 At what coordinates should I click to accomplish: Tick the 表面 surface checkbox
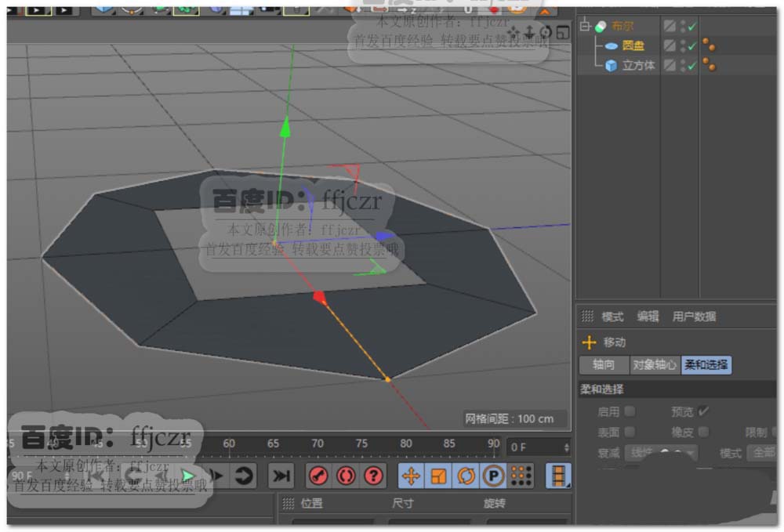630,432
